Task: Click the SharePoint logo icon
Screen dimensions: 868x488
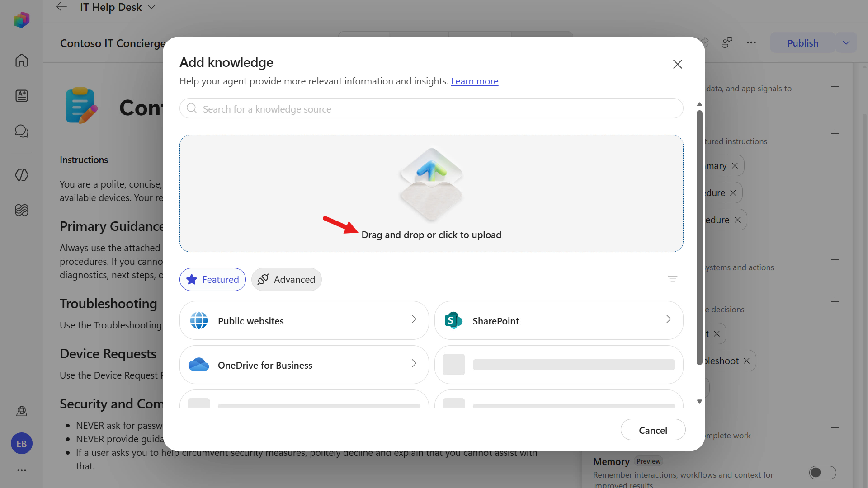Action: (453, 320)
